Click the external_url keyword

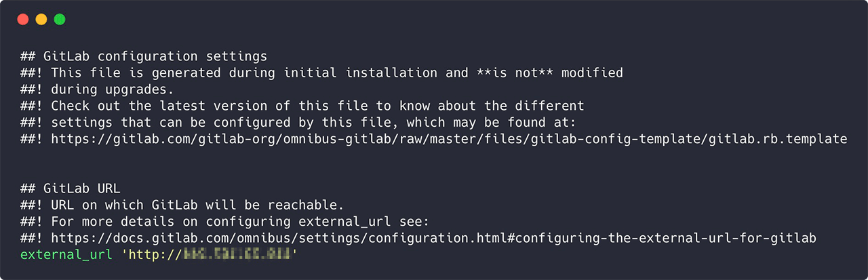coord(66,255)
